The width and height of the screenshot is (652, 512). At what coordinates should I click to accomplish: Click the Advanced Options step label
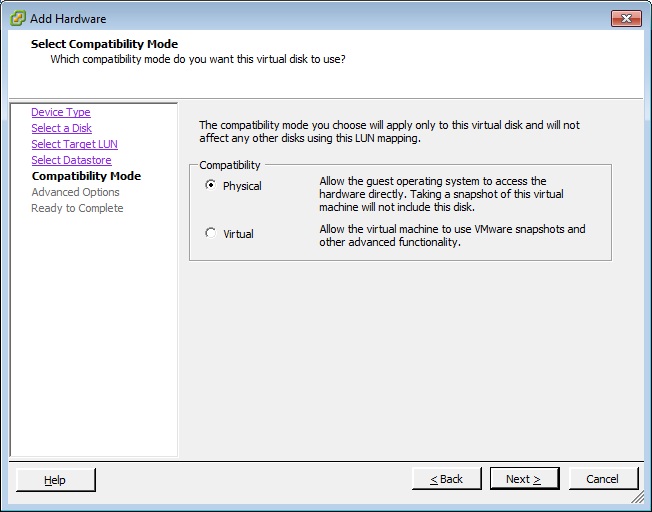(76, 192)
